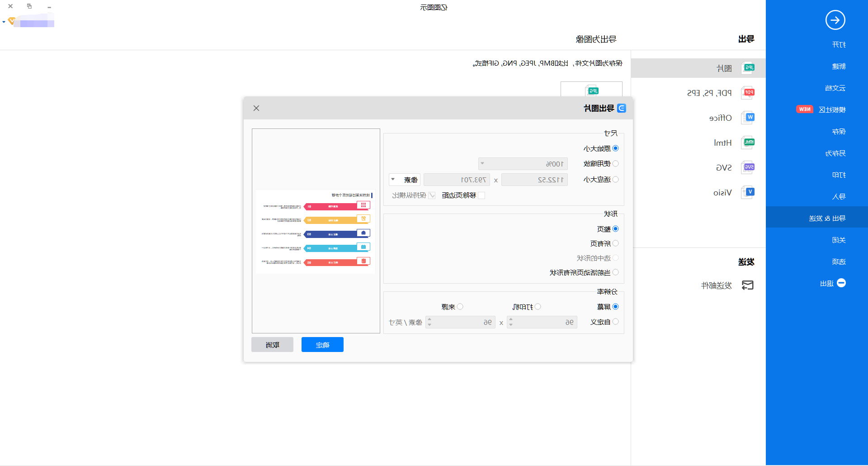
Task: Choose PDF, PS, EPS export type
Action: click(x=709, y=93)
